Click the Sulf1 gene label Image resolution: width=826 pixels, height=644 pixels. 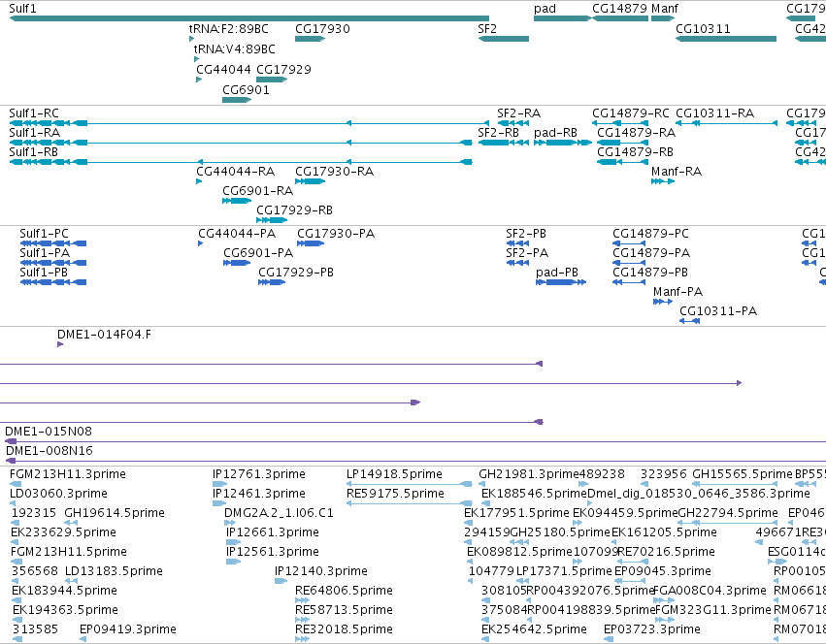[22, 9]
